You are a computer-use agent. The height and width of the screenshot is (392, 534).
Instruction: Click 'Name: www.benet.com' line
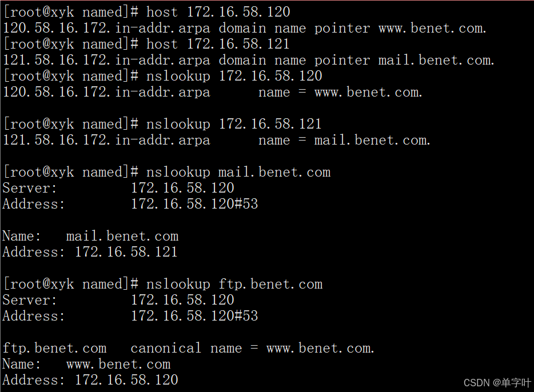86,364
